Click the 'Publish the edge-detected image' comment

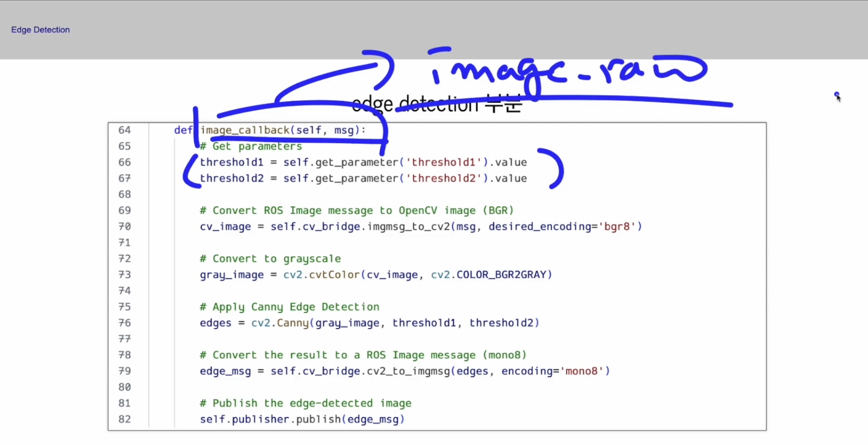tap(305, 403)
